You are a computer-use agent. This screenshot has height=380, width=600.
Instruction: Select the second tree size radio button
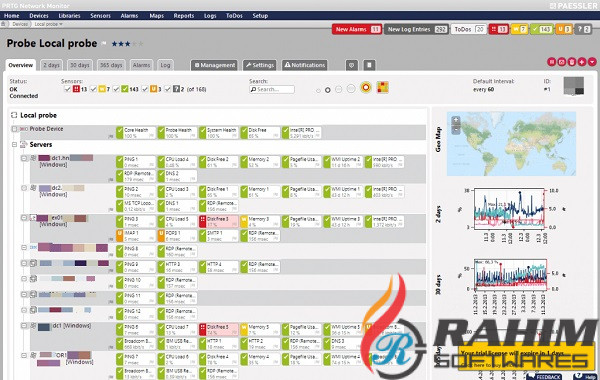tap(328, 90)
